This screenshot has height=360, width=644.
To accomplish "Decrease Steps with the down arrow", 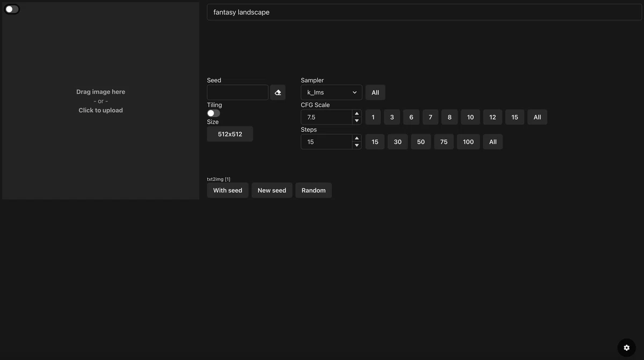I will (357, 146).
